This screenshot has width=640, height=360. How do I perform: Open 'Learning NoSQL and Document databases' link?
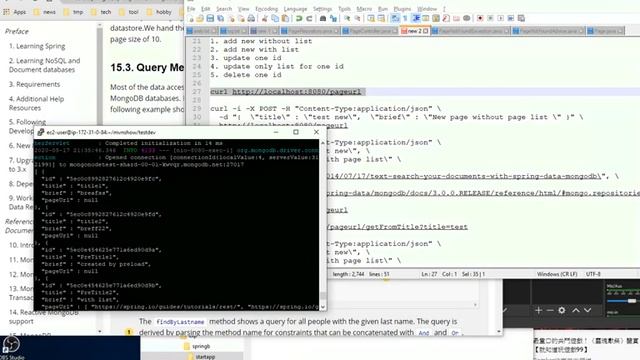(x=44, y=65)
